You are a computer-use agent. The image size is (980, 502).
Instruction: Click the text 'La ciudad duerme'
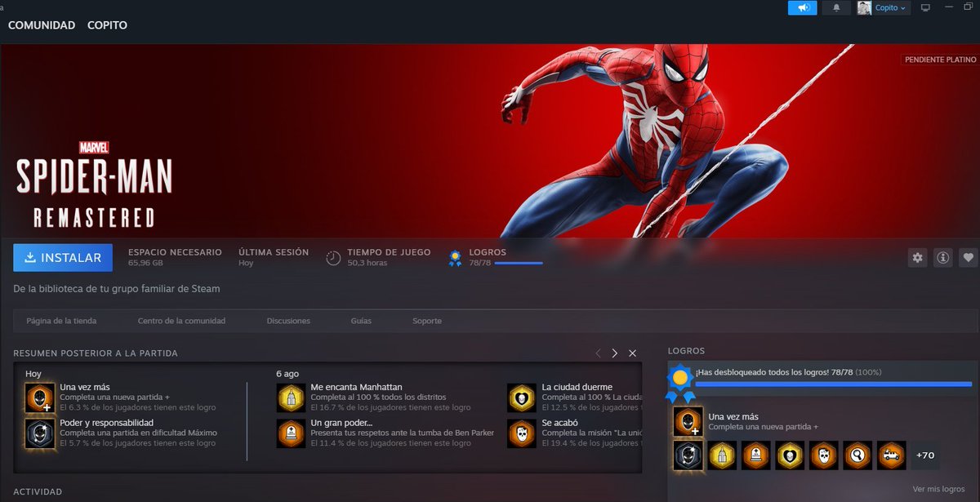pos(577,387)
